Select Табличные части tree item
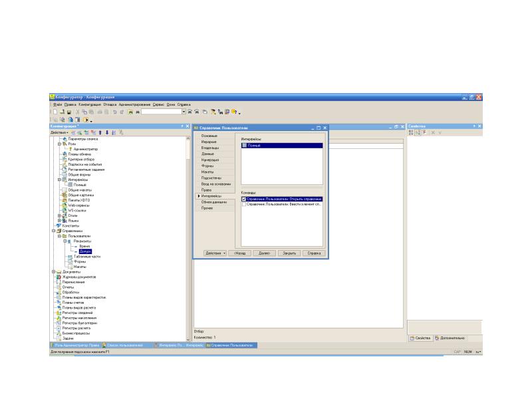Viewport: 532px width, 399px height. [x=87, y=257]
